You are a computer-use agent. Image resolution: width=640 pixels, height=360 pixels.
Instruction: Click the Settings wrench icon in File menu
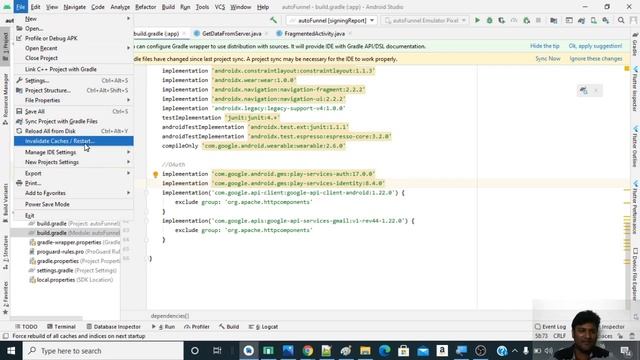pos(19,80)
